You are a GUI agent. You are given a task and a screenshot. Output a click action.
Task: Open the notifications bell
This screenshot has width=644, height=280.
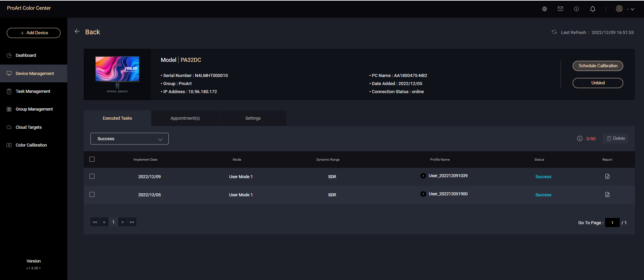point(593,9)
